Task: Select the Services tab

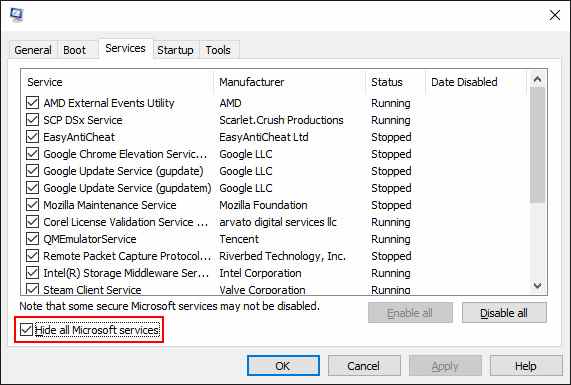Action: point(125,48)
